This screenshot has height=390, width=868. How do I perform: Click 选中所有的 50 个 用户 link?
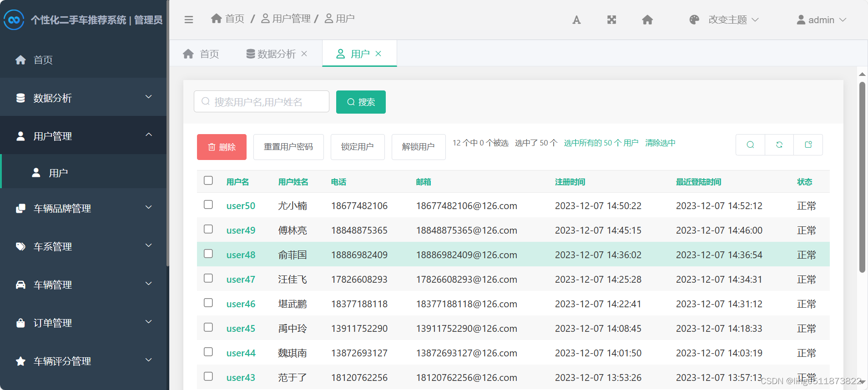pos(601,143)
